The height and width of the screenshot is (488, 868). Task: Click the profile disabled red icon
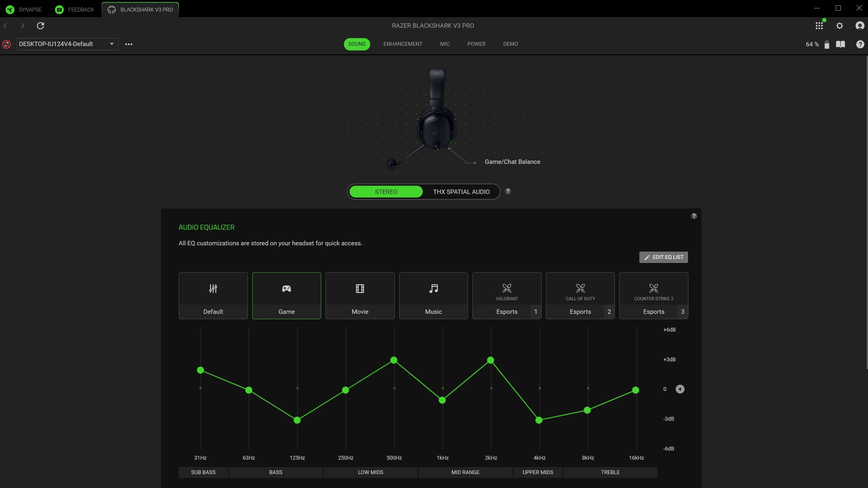coord(6,44)
